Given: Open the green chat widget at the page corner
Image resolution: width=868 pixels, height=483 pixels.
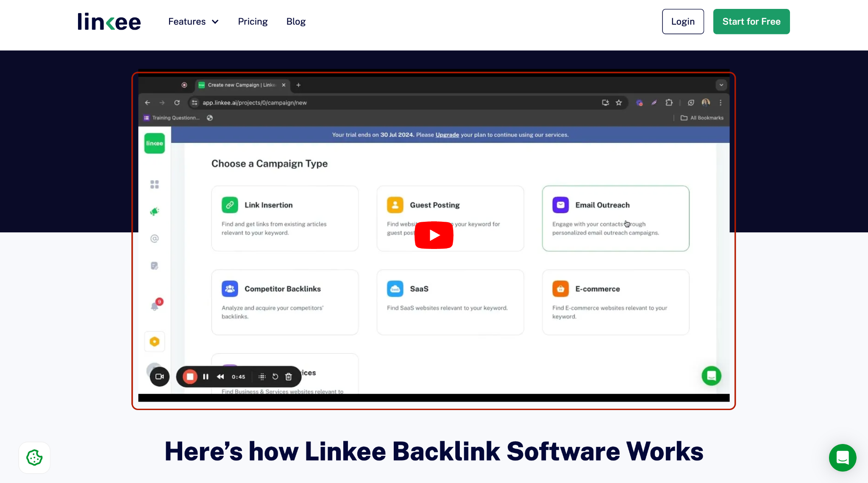Looking at the screenshot, I should tap(843, 458).
